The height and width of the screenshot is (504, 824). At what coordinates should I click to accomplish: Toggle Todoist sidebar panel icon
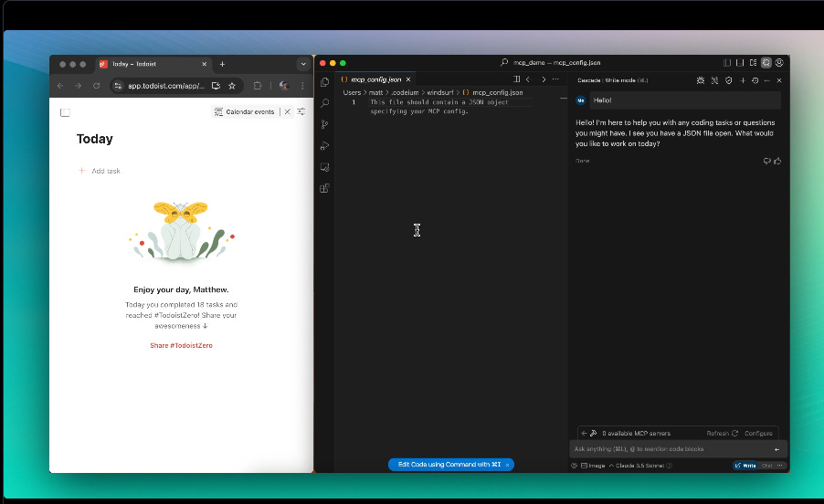[x=65, y=112]
